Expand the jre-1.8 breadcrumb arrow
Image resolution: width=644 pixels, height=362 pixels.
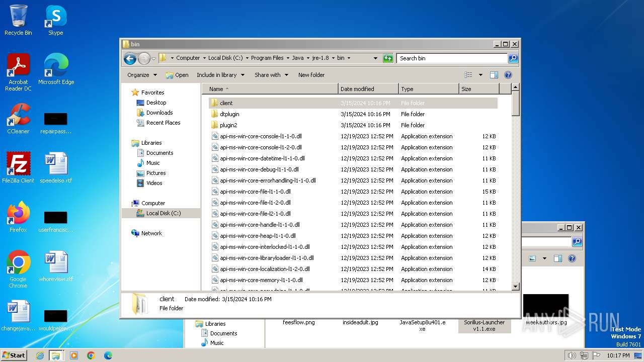click(x=333, y=58)
